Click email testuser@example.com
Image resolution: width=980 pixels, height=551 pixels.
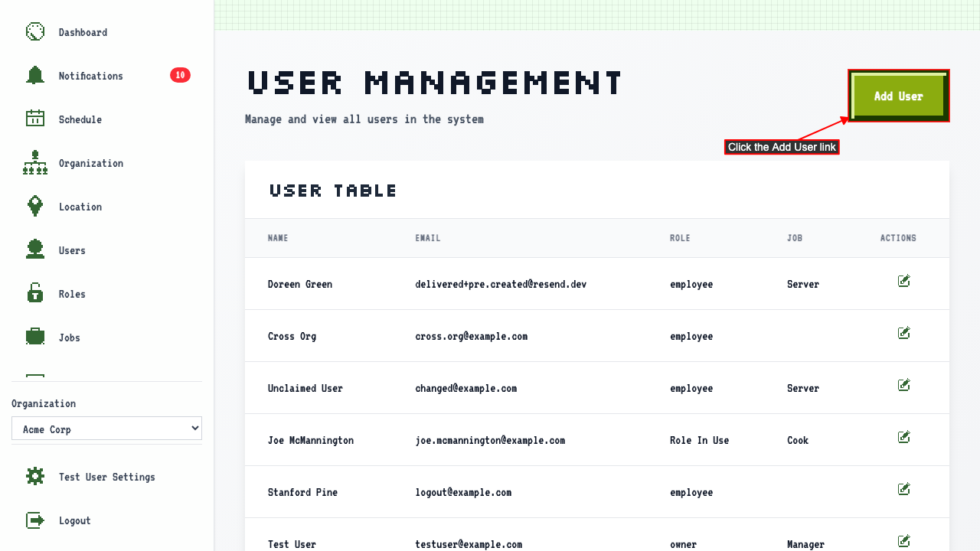[x=469, y=544]
